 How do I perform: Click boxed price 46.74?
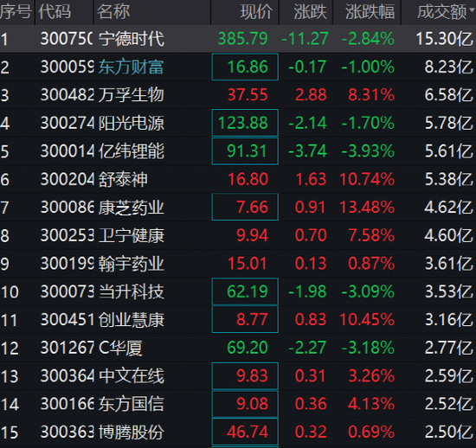point(245,432)
